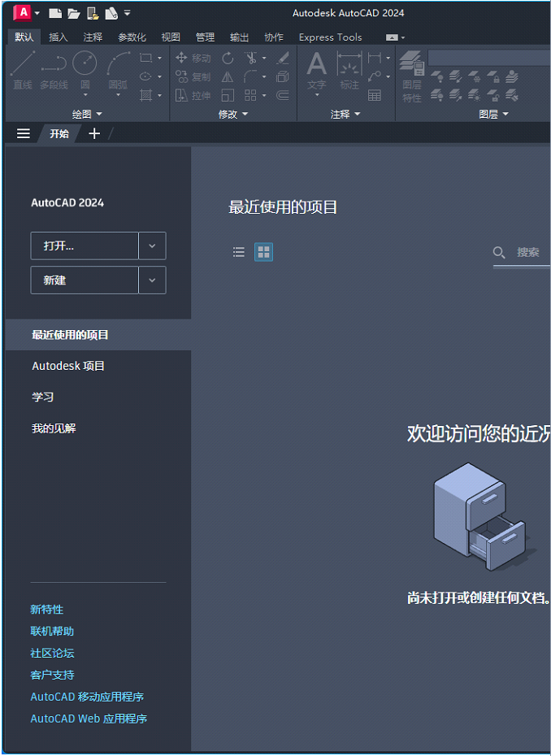Image resolution: width=551 pixels, height=756 pixels.
Task: Switch to the 参数化 ribbon tab
Action: click(132, 37)
